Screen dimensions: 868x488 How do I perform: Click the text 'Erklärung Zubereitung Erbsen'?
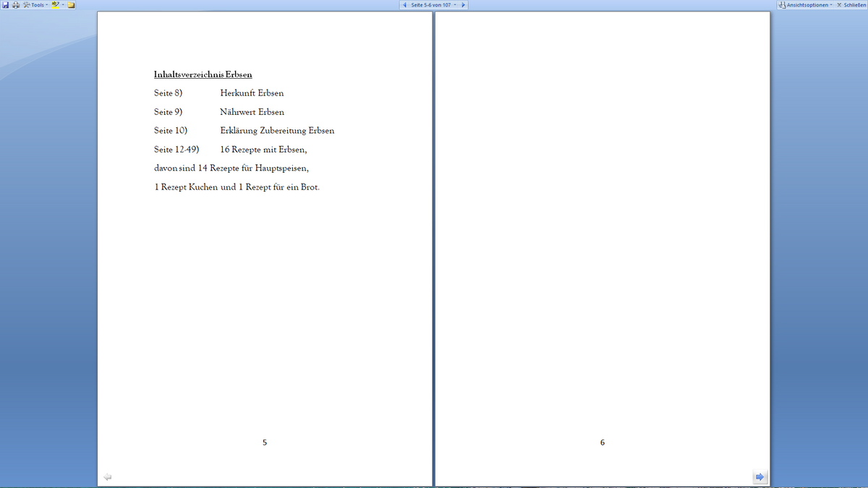[x=277, y=131]
